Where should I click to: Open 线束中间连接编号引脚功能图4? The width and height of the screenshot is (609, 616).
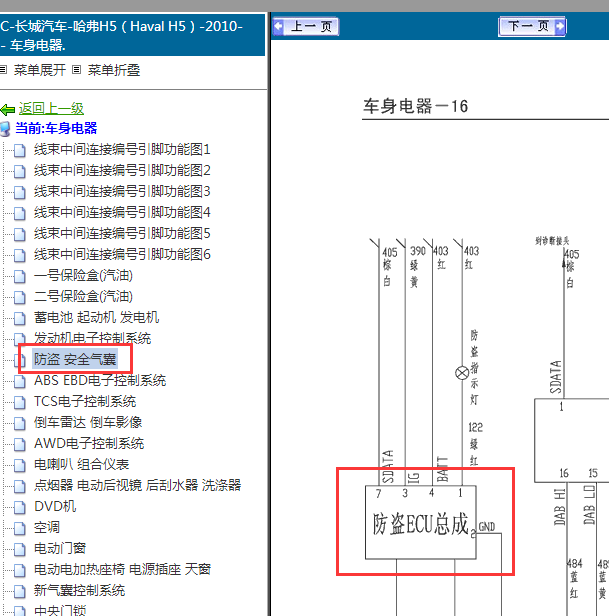point(122,212)
